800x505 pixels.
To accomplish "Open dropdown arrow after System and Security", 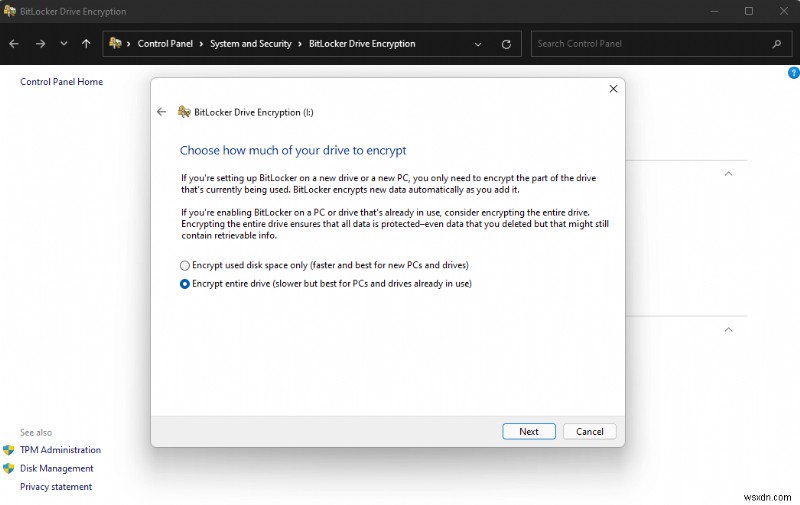I will [x=300, y=44].
